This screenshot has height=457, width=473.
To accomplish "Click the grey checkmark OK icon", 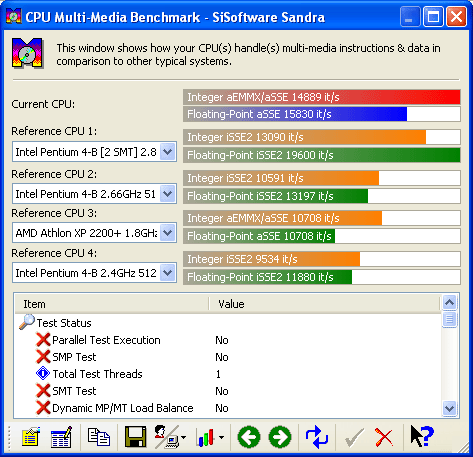I will pyautogui.click(x=354, y=437).
